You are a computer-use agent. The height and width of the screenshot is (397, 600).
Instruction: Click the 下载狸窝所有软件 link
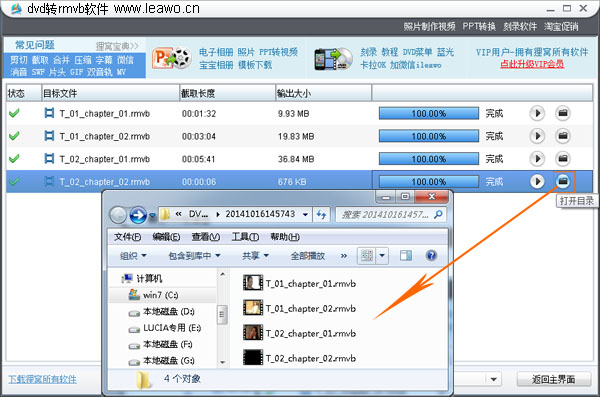[x=42, y=379]
